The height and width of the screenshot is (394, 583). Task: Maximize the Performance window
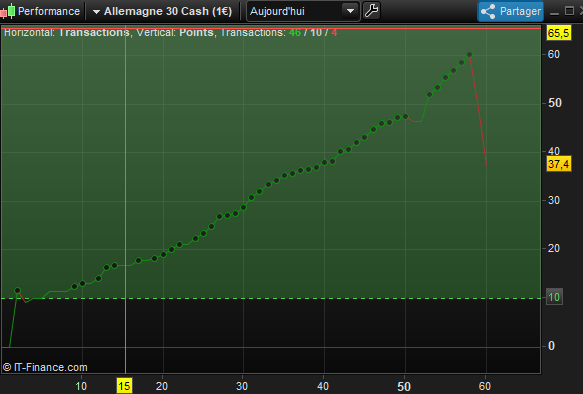point(569,11)
